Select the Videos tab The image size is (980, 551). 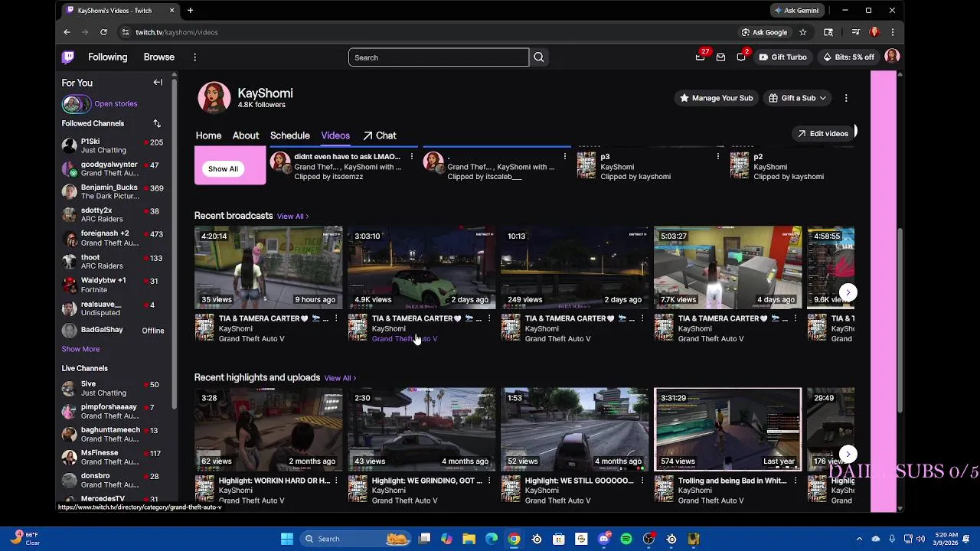pyautogui.click(x=335, y=135)
